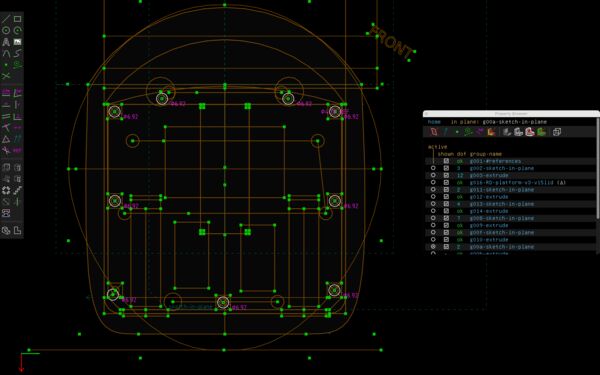Apply the Horizontal constraint tool
This screenshot has height=375, width=600.
6,104
